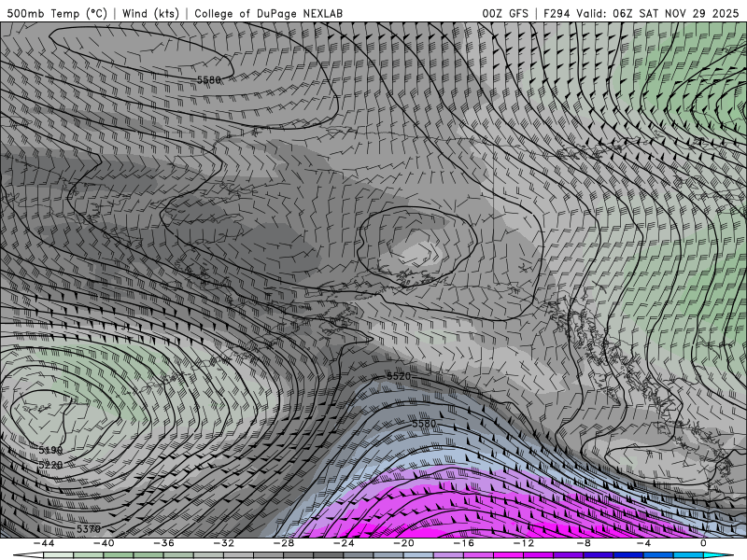Click the -36 colorbar value

tap(164, 543)
